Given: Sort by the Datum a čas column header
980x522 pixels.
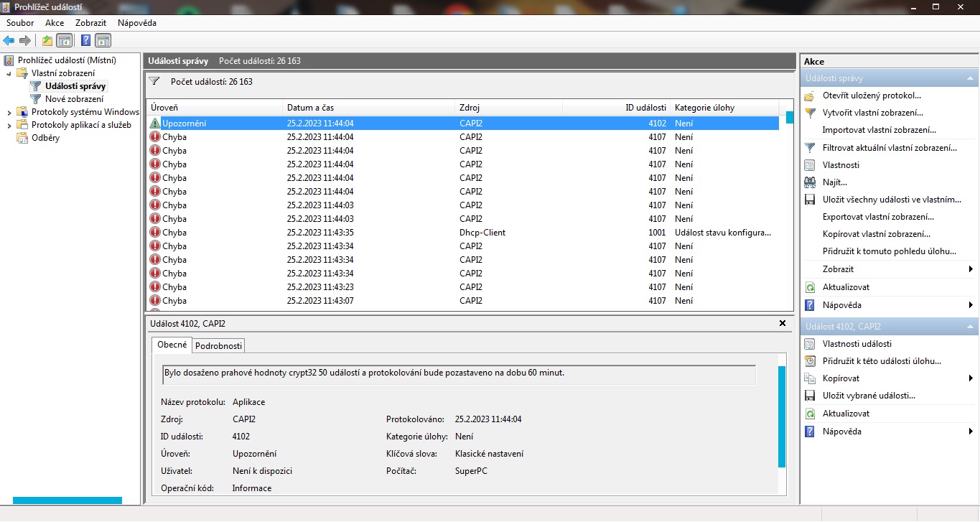Looking at the screenshot, I should pyautogui.click(x=370, y=108).
